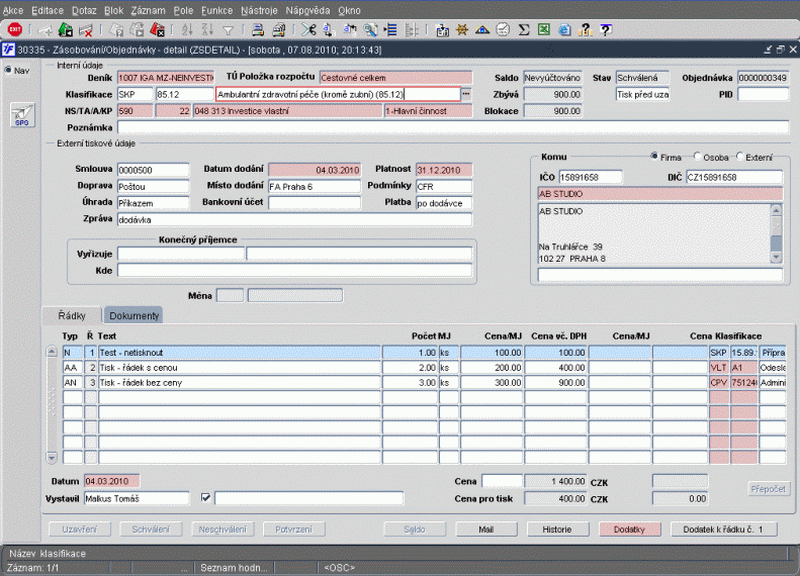Screen dimensions: 800x576
Task: Click the Historie button
Action: pos(557,530)
